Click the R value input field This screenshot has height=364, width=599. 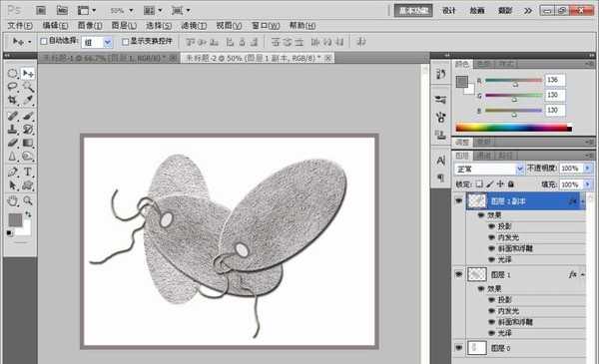pos(555,80)
